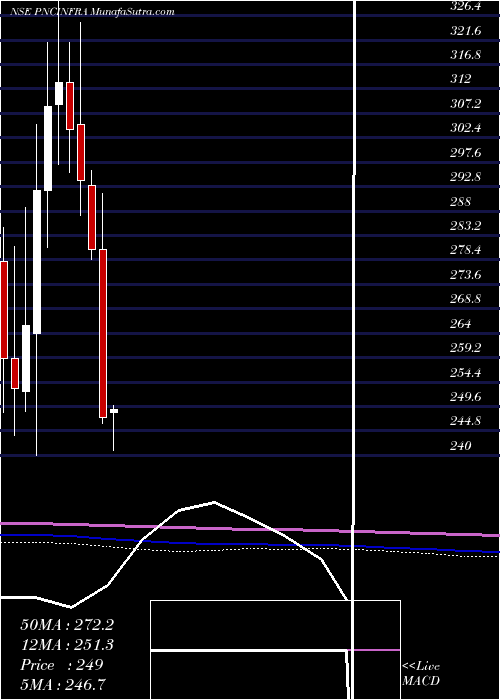Click the 268.8 price axis label

466,299
